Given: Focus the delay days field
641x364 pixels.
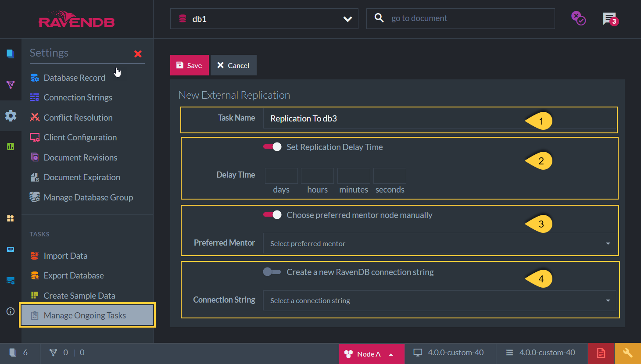Looking at the screenshot, I should click(x=281, y=175).
